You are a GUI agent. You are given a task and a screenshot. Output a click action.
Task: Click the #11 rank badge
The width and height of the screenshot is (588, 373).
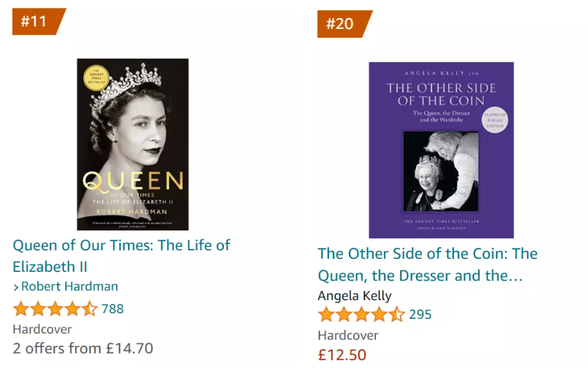coord(35,21)
